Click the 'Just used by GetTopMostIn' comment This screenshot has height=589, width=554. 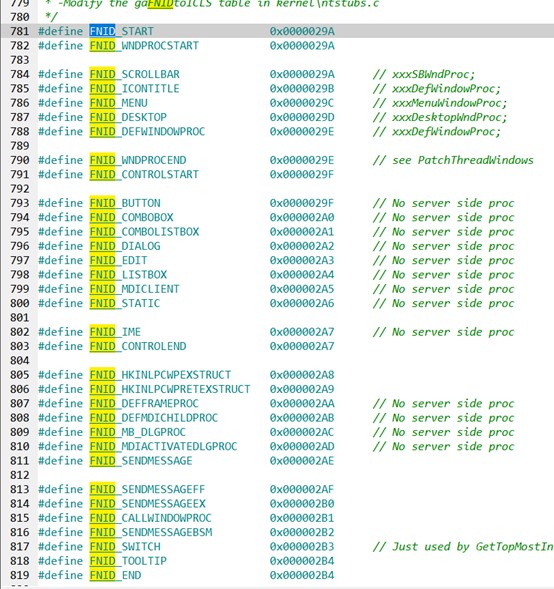(x=463, y=547)
